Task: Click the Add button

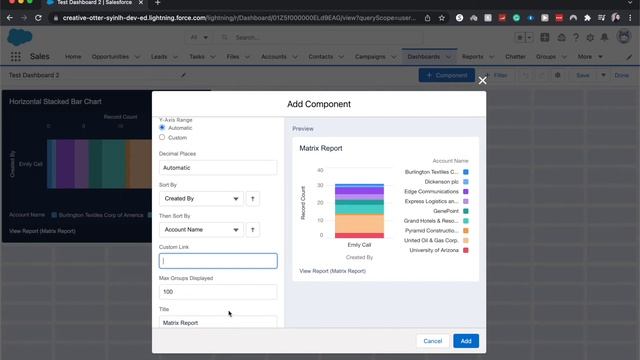Action: (466, 341)
